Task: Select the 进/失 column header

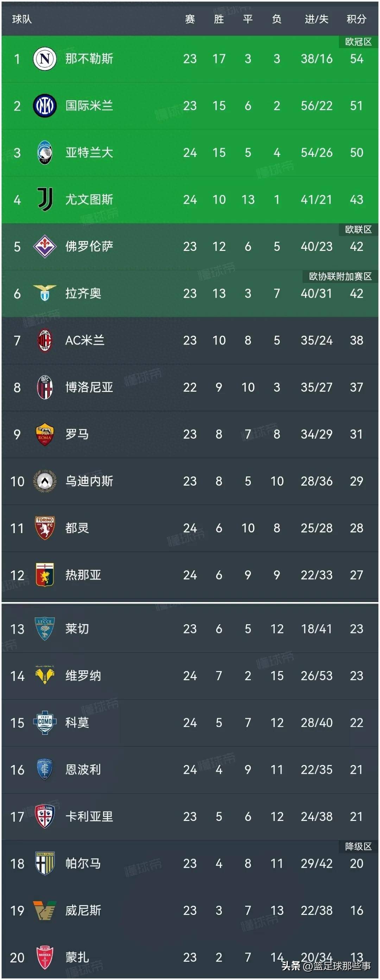Action: click(316, 19)
